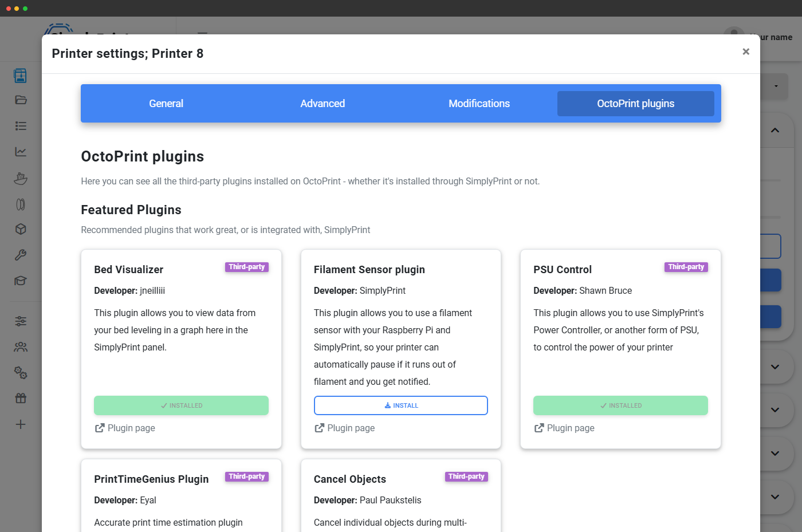Open Plugin page link for PSU Control
The width and height of the screenshot is (802, 532).
(x=564, y=428)
